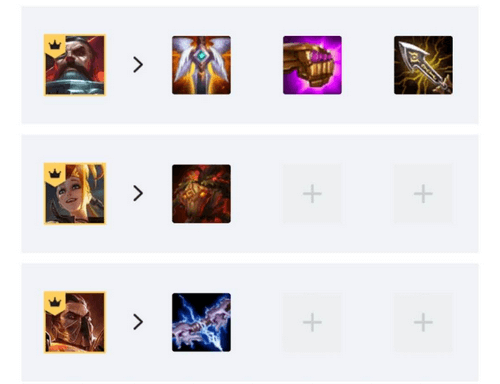The image size is (500, 384).
Task: Expand the chevron beside the masked champion
Action: pos(138,322)
